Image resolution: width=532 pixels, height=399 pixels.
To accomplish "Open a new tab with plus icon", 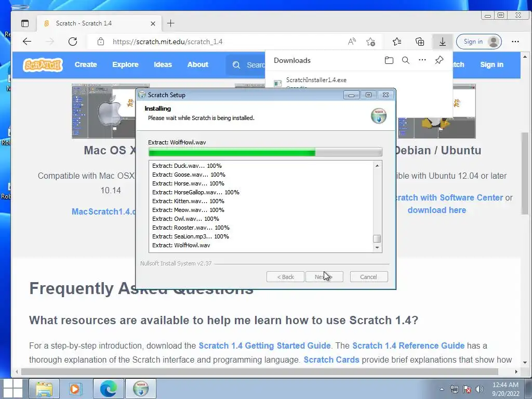I will coord(170,23).
